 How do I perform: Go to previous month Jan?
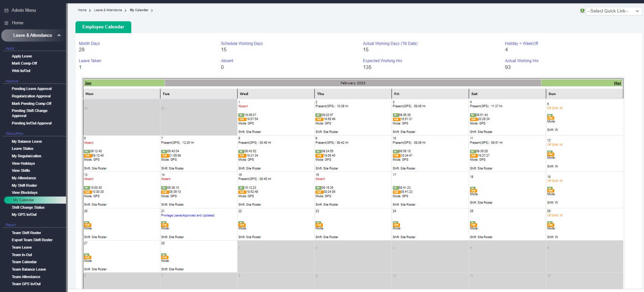88,83
